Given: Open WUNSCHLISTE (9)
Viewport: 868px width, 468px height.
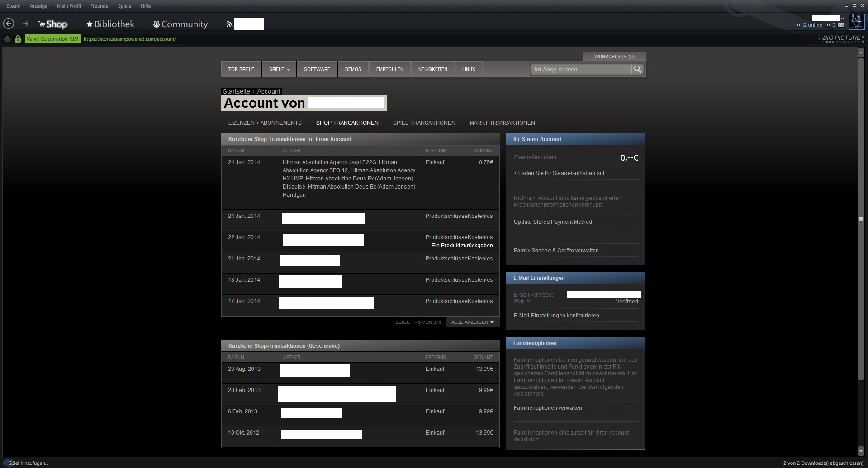Looking at the screenshot, I should click(614, 57).
